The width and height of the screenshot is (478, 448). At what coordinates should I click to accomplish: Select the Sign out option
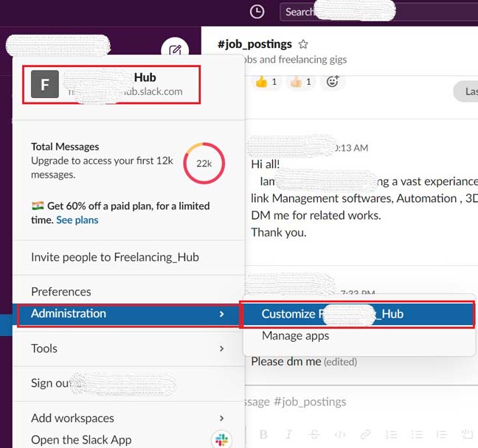point(128,383)
